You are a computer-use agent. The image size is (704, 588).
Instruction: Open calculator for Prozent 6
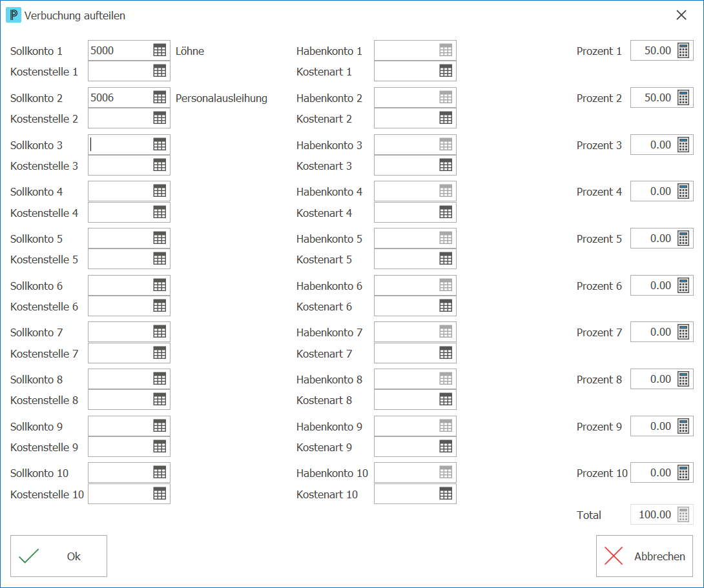coord(683,285)
